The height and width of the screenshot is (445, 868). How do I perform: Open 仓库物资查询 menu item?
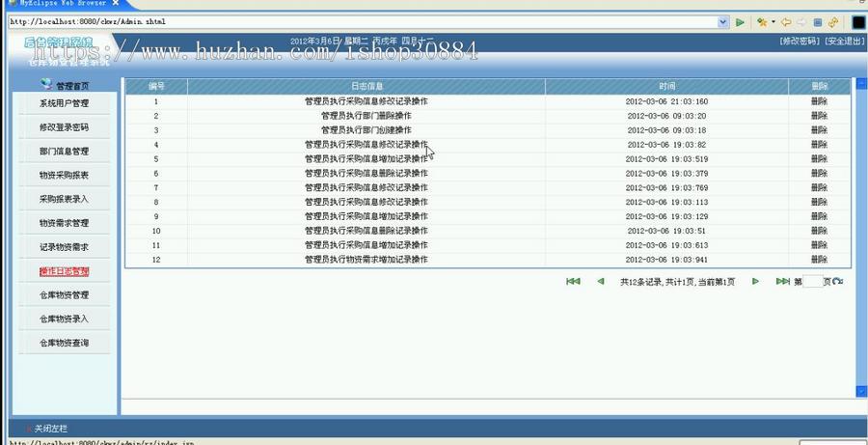pos(65,343)
